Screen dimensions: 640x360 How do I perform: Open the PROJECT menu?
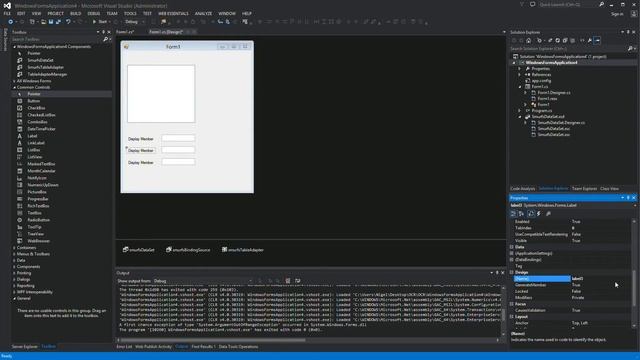click(x=56, y=13)
